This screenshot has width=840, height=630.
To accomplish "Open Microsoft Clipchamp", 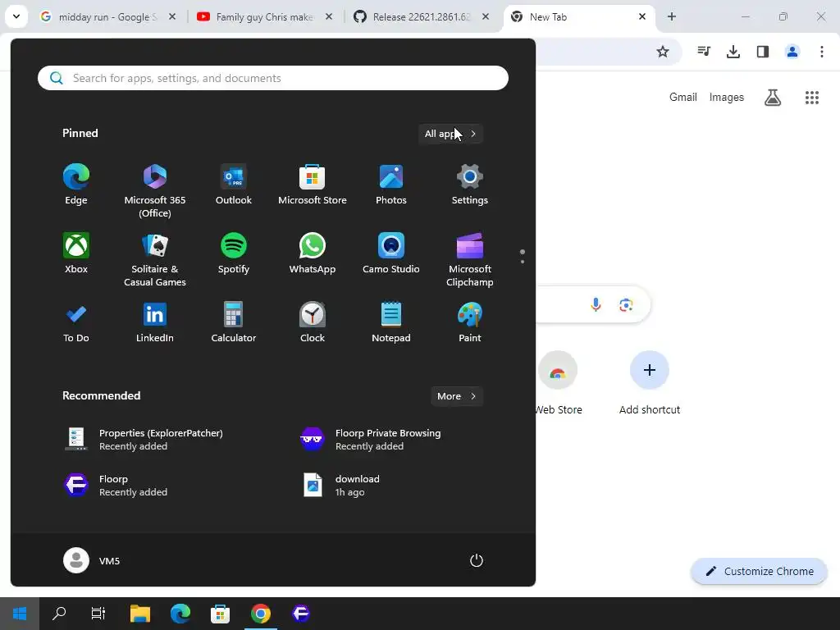I will tap(470, 260).
